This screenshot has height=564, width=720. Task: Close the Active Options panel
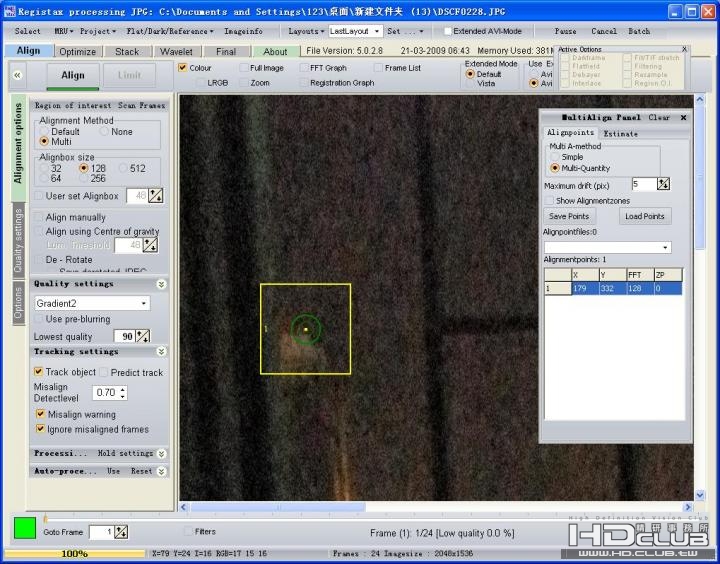(x=684, y=49)
